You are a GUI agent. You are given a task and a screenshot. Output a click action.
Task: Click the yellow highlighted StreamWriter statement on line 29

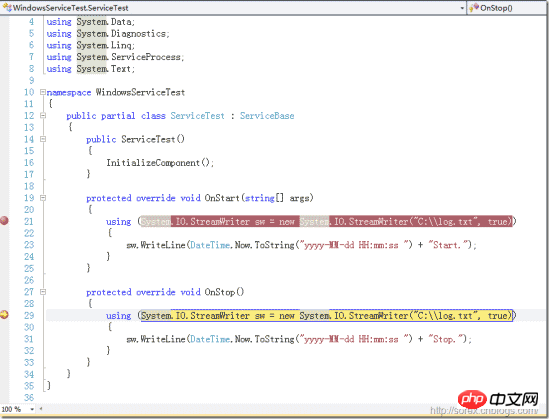pyautogui.click(x=326, y=315)
